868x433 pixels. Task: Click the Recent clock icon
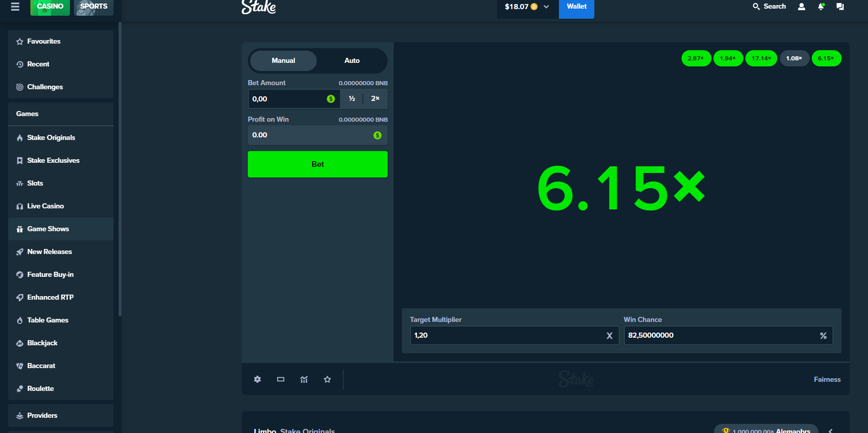coord(20,64)
